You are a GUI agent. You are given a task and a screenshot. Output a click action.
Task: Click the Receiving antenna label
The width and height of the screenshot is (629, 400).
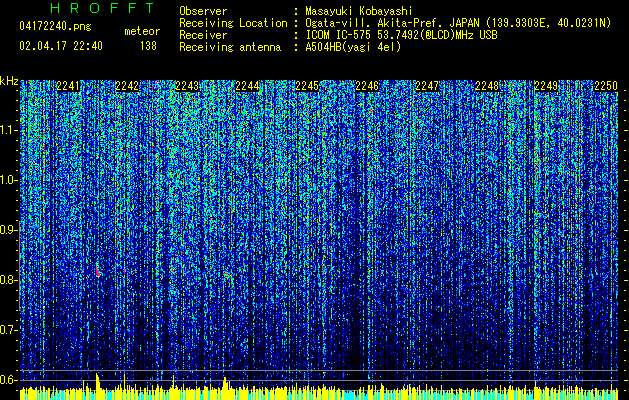tap(230, 47)
